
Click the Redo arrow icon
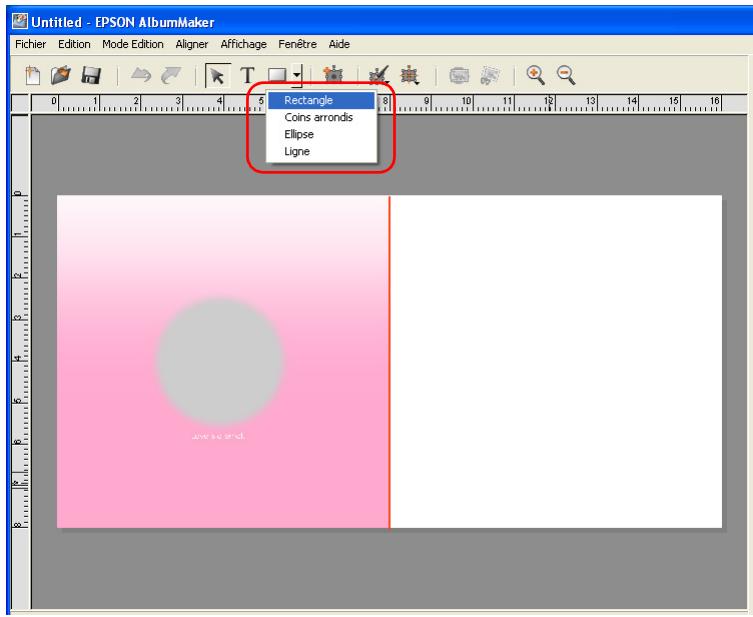pyautogui.click(x=171, y=75)
